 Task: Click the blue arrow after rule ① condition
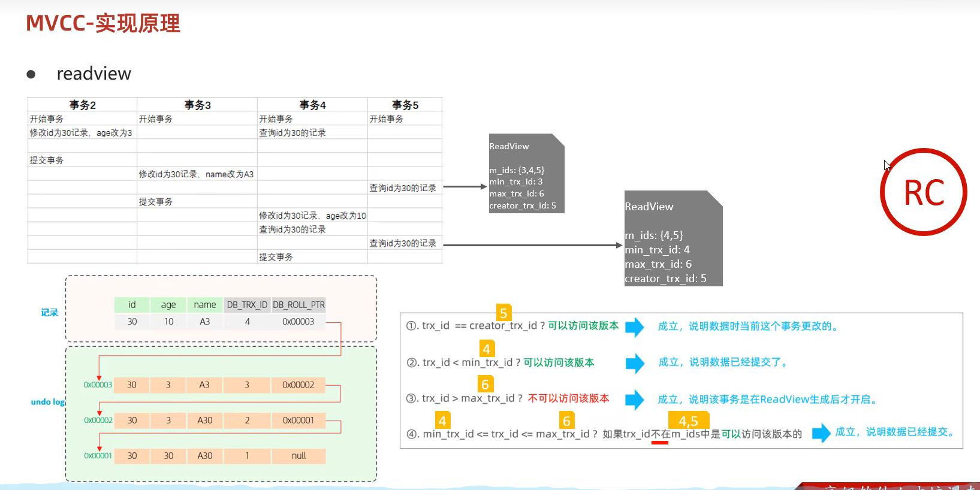click(x=634, y=326)
